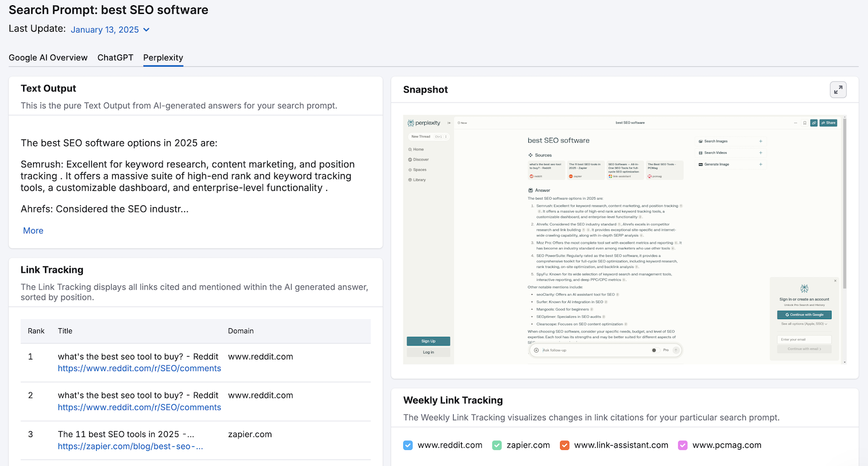Toggle the www.link-assistant.com orange checkbox

(565, 445)
